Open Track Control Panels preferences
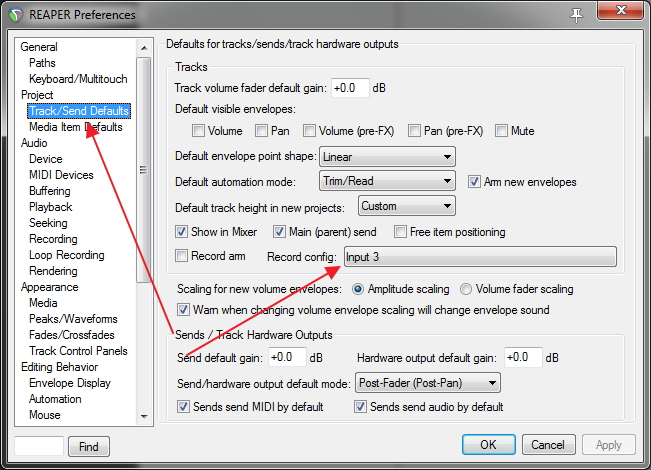Image resolution: width=651 pixels, height=470 pixels. pyautogui.click(x=78, y=351)
